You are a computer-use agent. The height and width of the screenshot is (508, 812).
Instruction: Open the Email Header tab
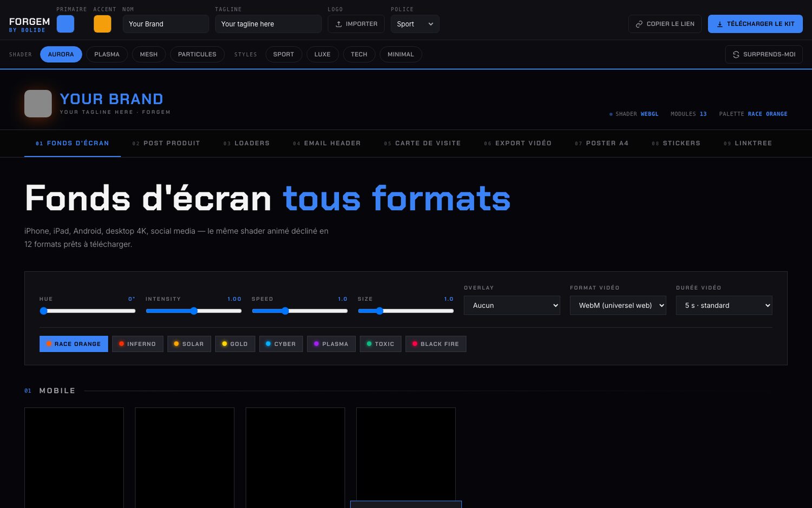326,144
